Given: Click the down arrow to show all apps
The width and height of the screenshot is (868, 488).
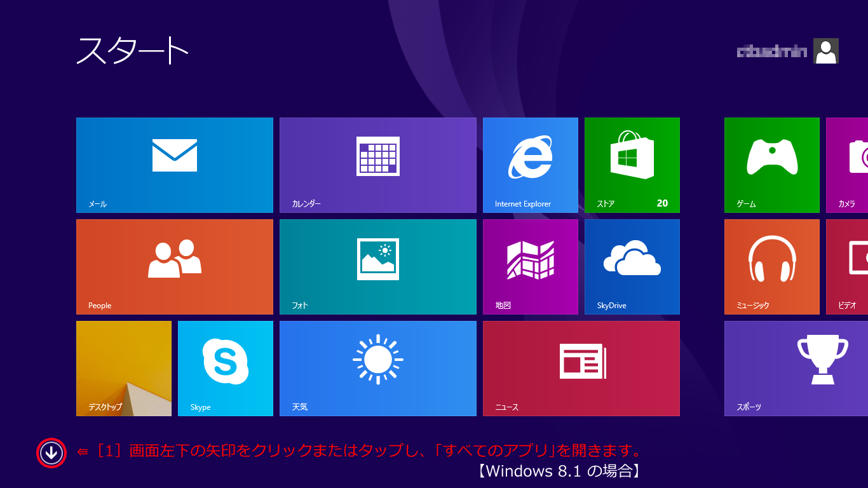Looking at the screenshot, I should click(x=51, y=453).
